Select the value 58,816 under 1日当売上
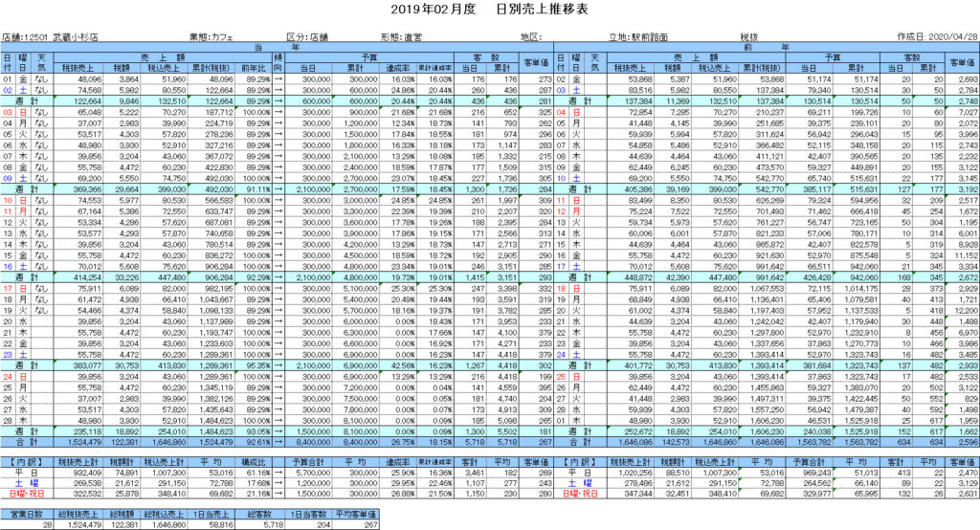This screenshot has height=530, width=980. pos(220,525)
